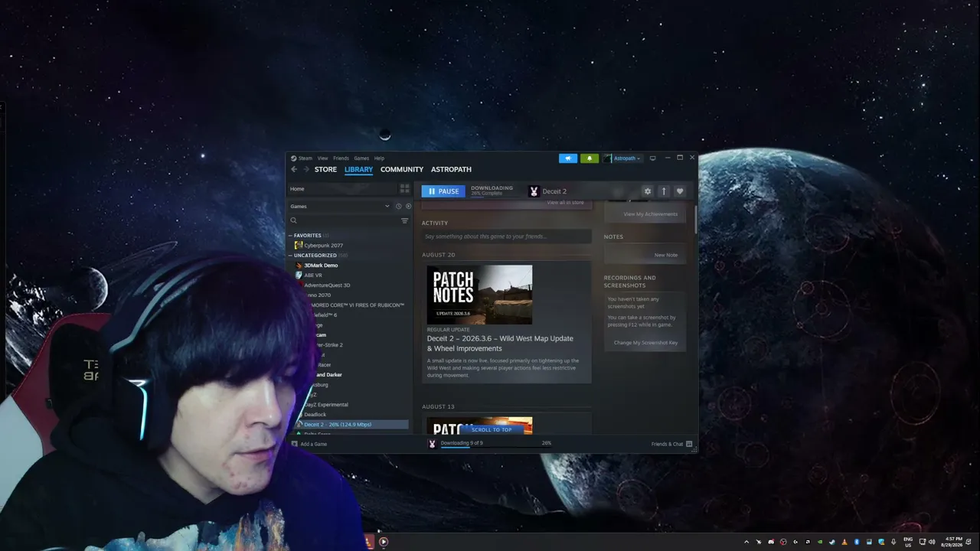Viewport: 980px width, 551px height.
Task: Click the upward arrow button beside the gear
Action: pyautogui.click(x=664, y=191)
